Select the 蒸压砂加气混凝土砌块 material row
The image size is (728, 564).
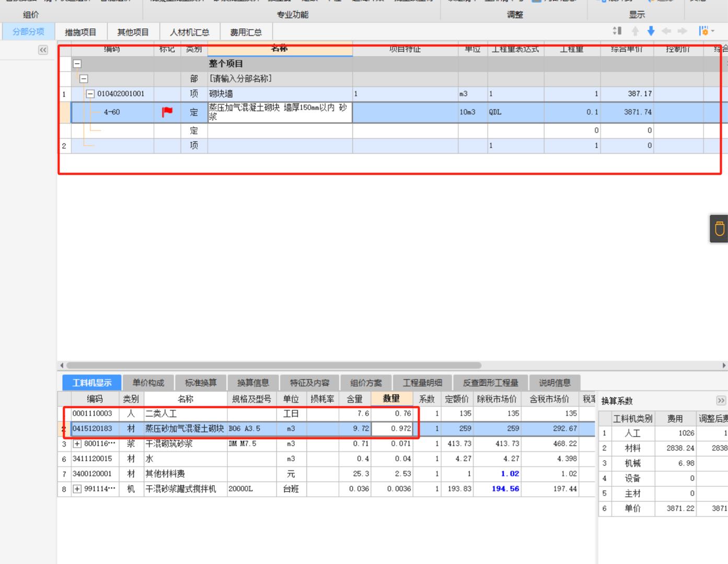coord(186,429)
